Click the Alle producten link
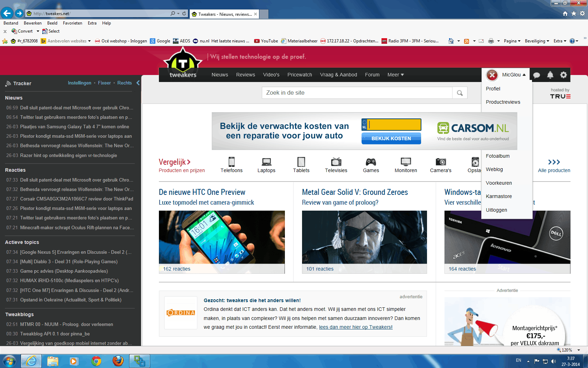The image size is (588, 368). click(x=554, y=170)
